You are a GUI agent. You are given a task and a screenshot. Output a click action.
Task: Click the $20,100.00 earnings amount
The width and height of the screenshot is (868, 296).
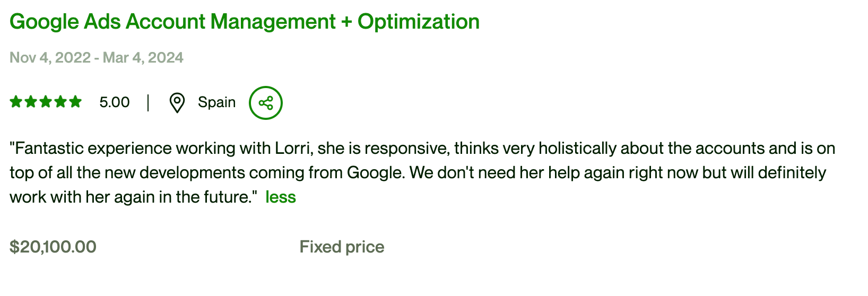click(53, 247)
